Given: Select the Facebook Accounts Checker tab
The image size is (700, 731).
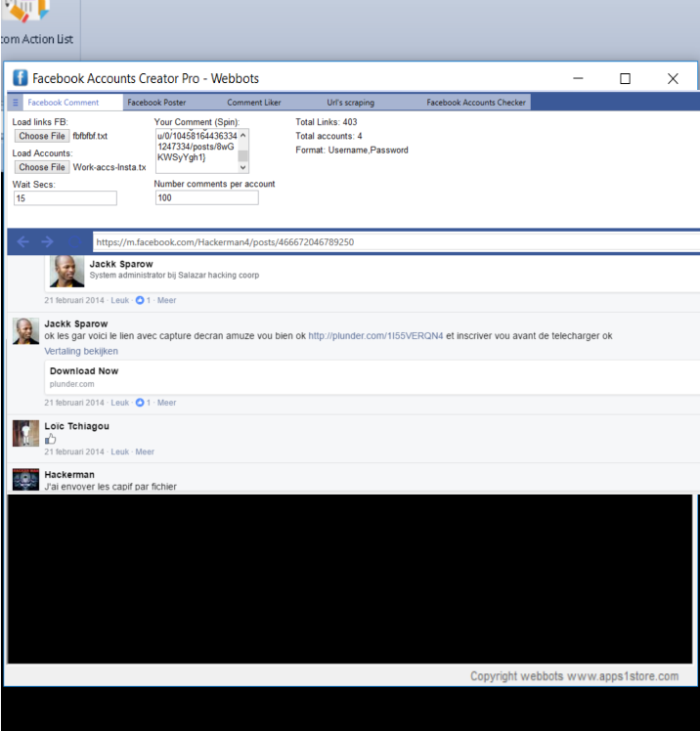Looking at the screenshot, I should tap(476, 103).
